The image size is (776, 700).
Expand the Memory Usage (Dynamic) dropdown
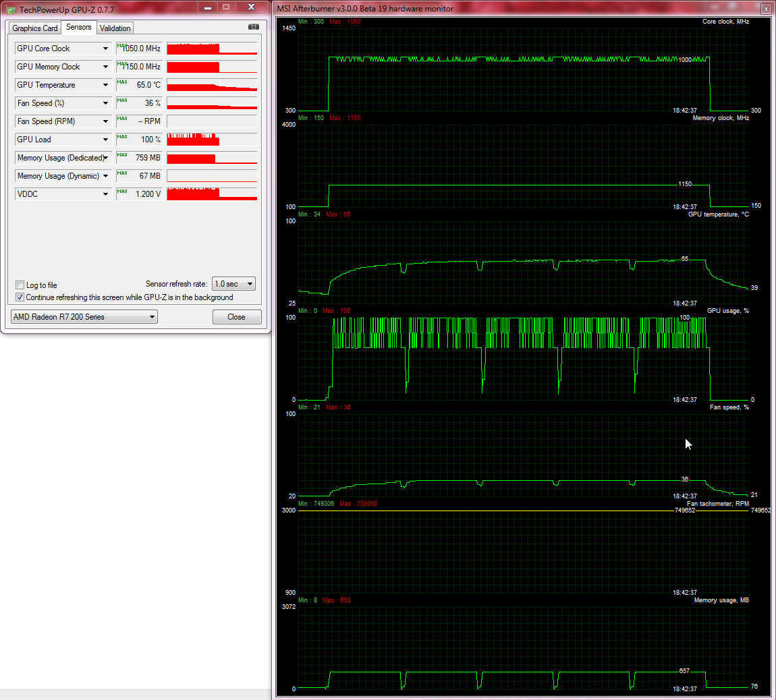(x=105, y=176)
